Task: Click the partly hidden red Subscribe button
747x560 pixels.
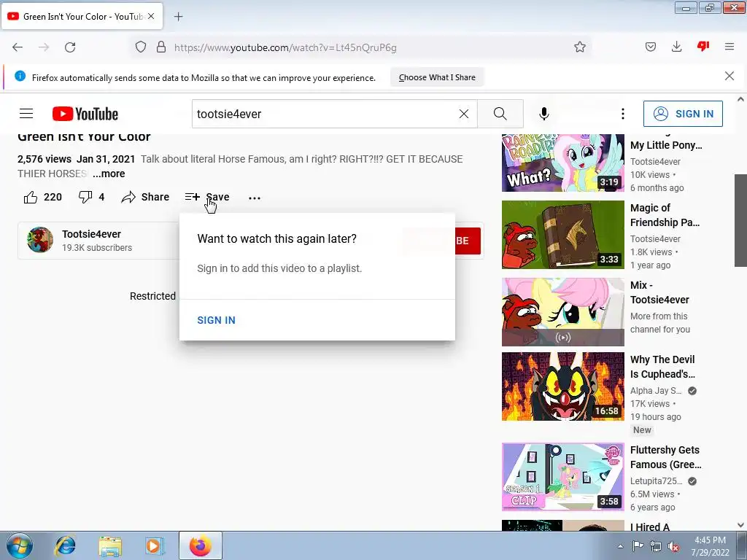Action: pyautogui.click(x=468, y=241)
